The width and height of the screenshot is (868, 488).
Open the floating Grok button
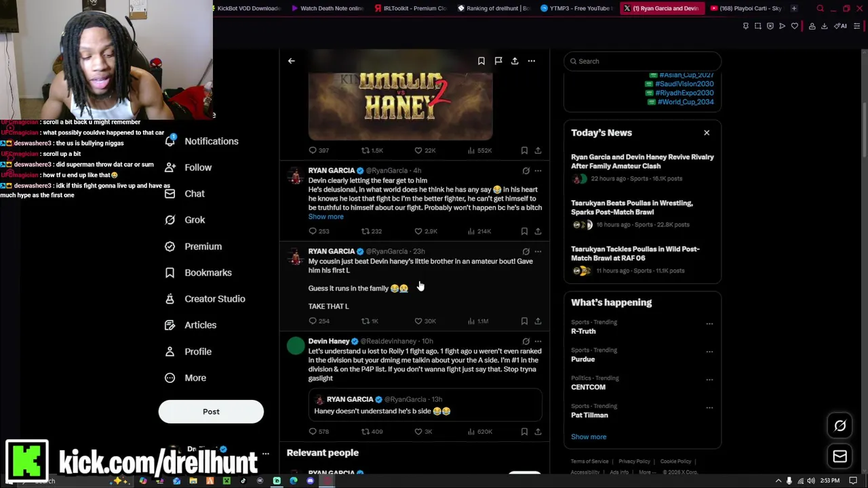click(840, 426)
